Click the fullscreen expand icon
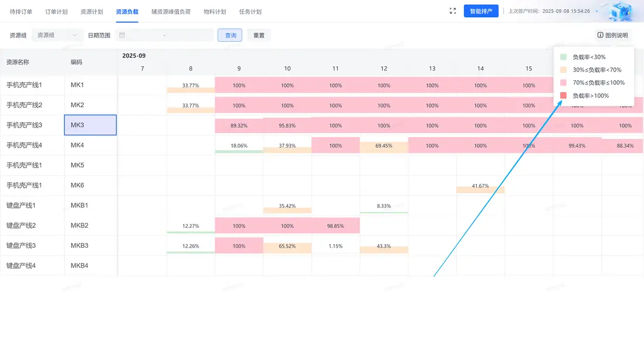The image size is (644, 338). tap(452, 11)
